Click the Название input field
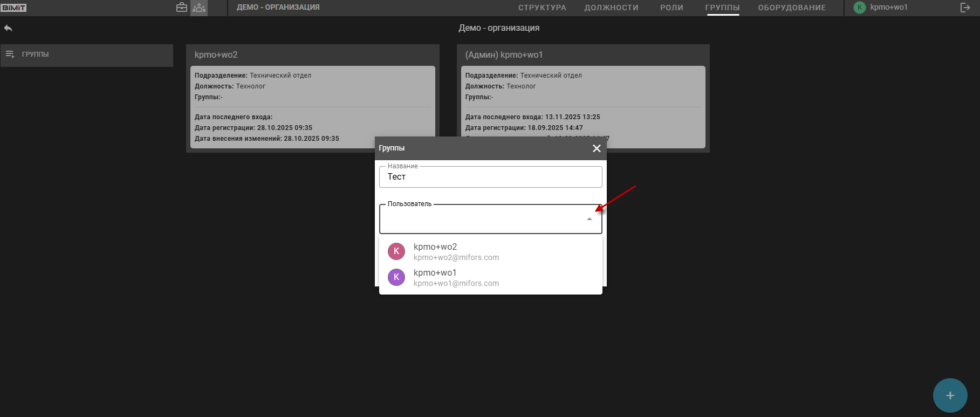This screenshot has height=417, width=980. 490,177
